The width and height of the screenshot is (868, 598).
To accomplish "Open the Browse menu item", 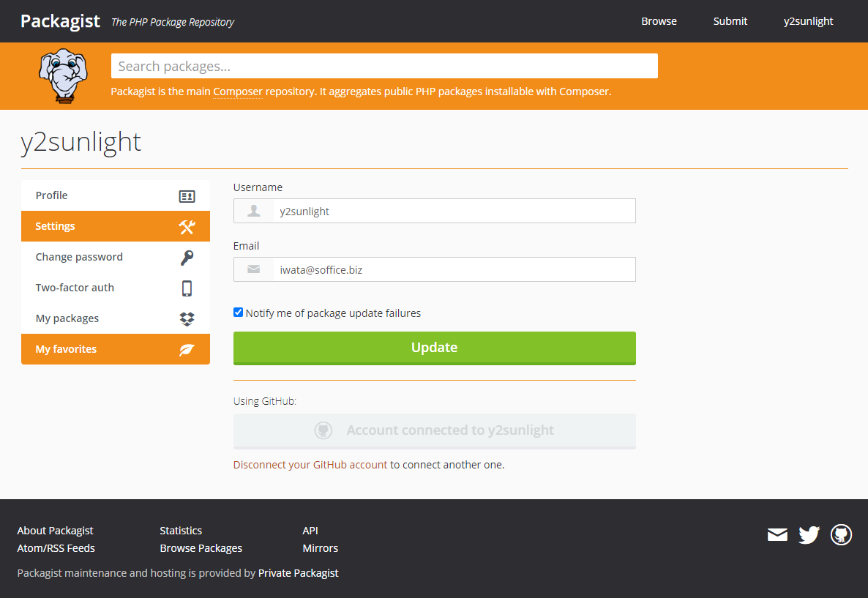I will pos(659,21).
